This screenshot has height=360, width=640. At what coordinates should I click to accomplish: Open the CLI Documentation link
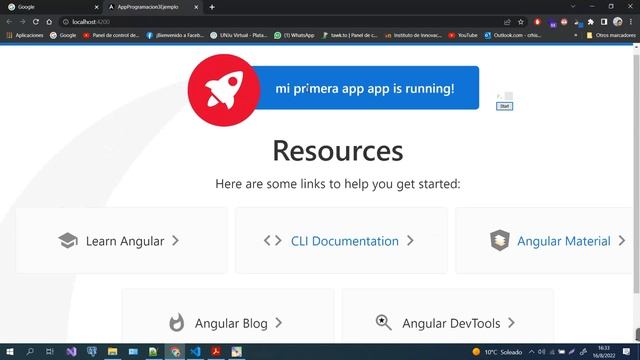coord(344,241)
